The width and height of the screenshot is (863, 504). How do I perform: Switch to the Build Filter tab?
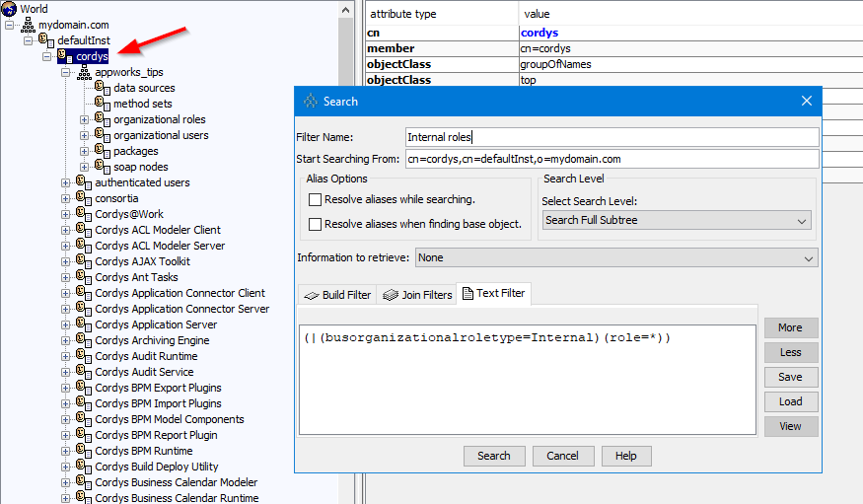click(336, 294)
